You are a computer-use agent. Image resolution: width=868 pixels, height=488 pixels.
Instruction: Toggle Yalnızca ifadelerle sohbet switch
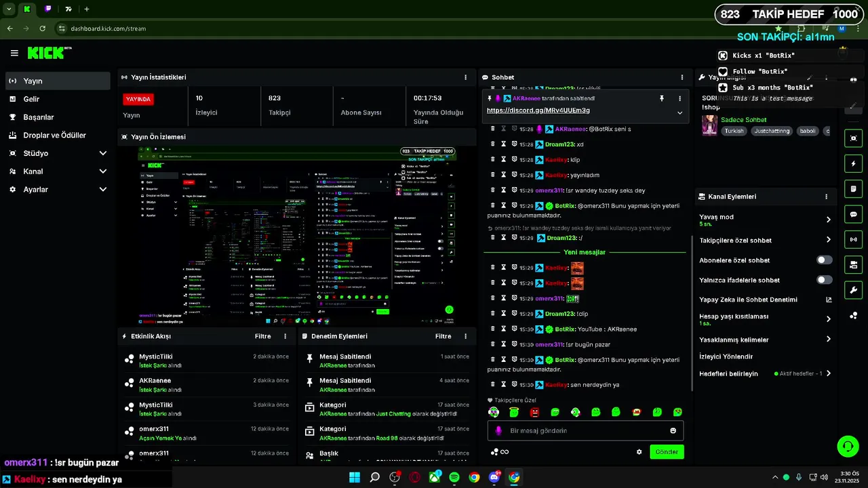pos(824,280)
